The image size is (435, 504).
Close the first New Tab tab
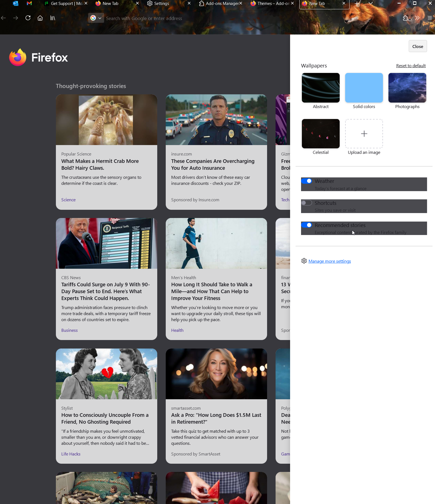[x=137, y=3]
